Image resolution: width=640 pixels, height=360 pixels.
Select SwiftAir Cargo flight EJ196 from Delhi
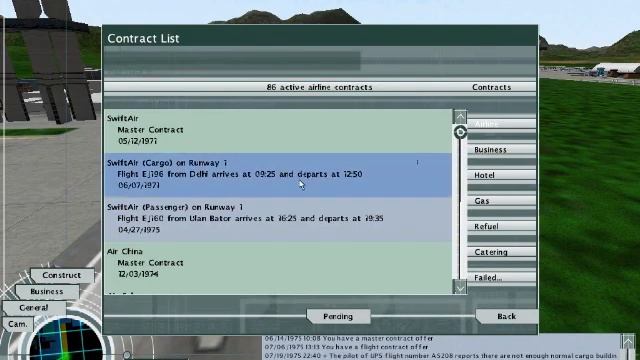tap(278, 175)
